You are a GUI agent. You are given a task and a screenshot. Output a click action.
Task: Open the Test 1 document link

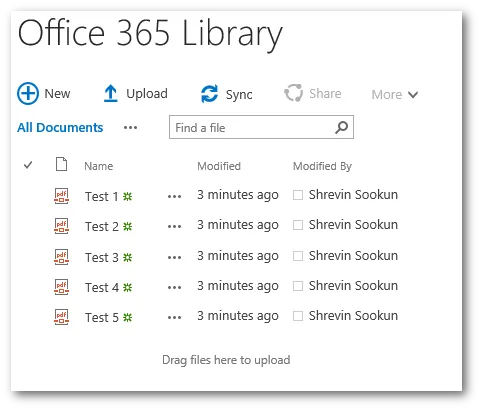pos(102,196)
